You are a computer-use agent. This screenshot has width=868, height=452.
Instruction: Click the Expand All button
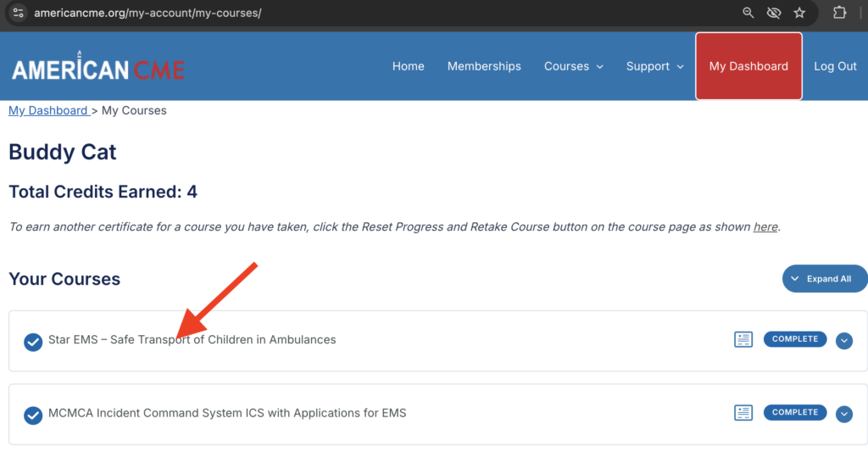(825, 279)
